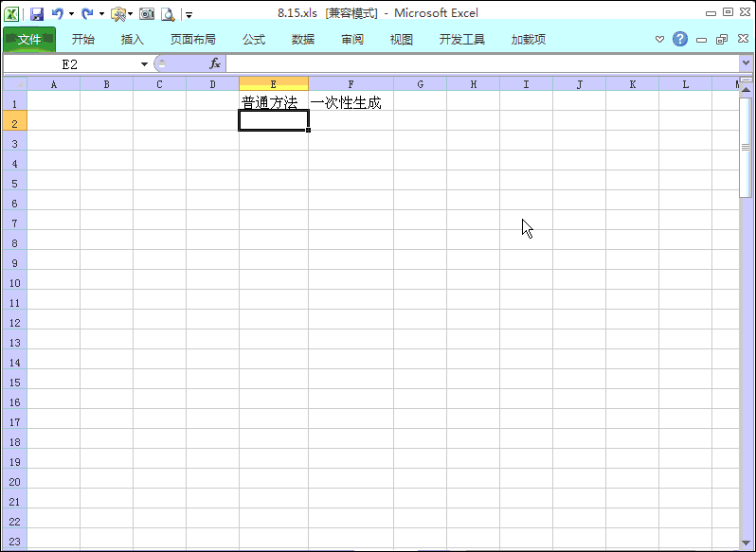Open the undo history dropdown arrow
This screenshot has height=552, width=756.
tap(71, 14)
